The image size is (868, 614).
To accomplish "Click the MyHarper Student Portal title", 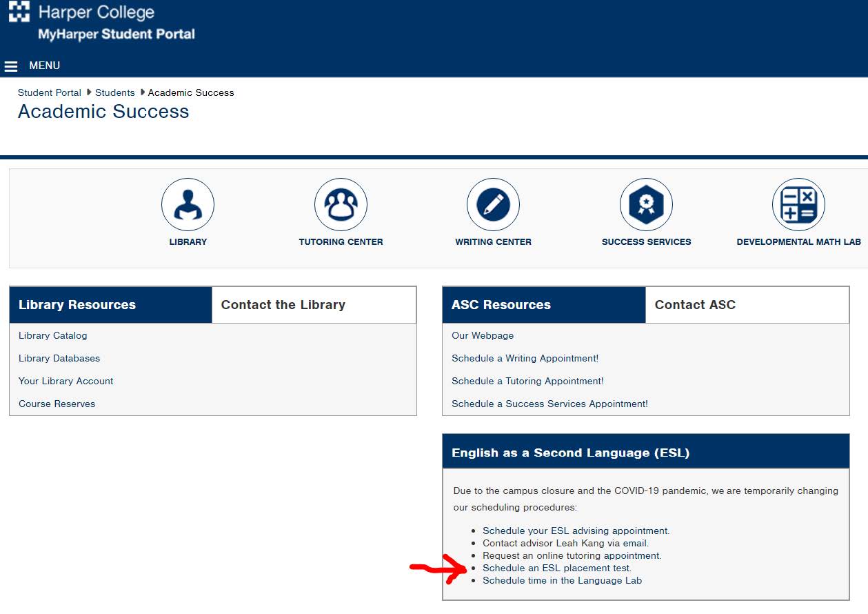I will coord(117,34).
